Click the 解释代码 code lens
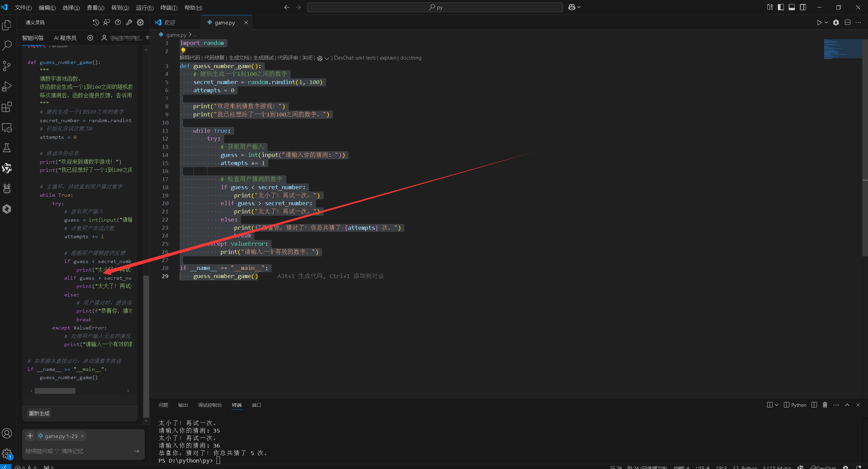868x469 pixels. tap(190, 58)
